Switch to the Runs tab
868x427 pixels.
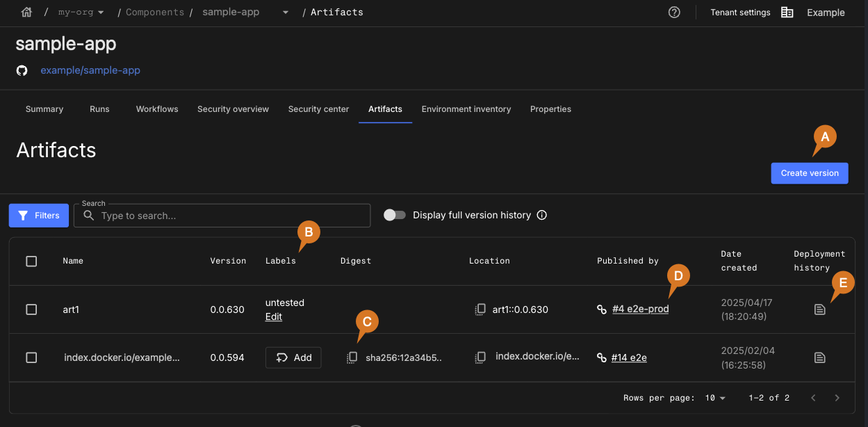tap(99, 109)
